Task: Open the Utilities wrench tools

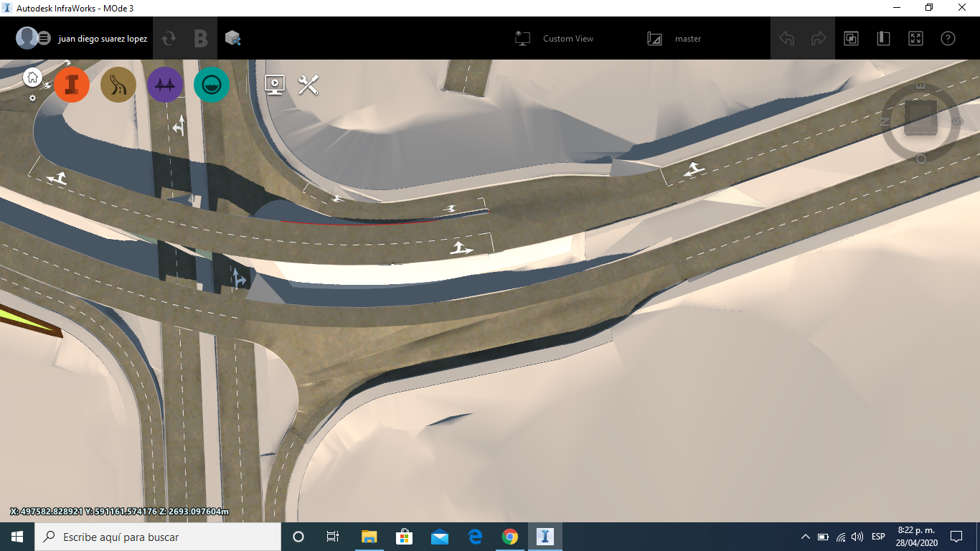Action: click(306, 85)
